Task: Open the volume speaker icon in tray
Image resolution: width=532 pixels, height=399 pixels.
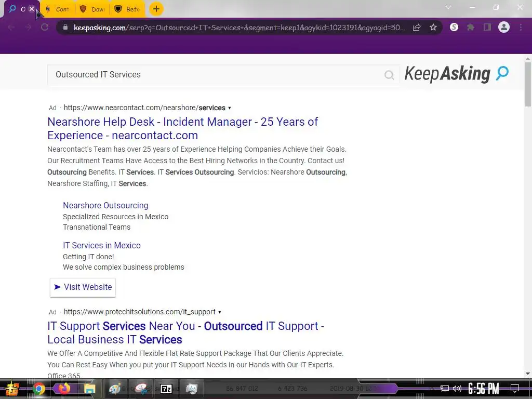Action: tap(457, 389)
